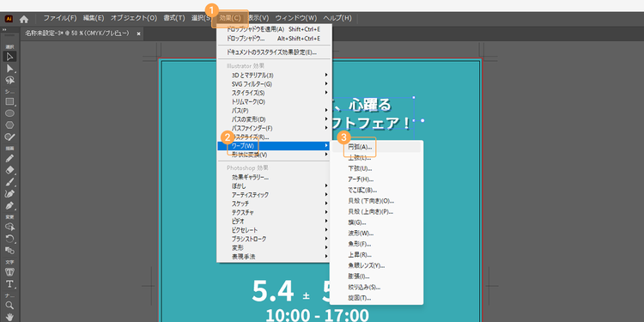
Task: Select the Zoom magnifier tool
Action: [x=9, y=305]
